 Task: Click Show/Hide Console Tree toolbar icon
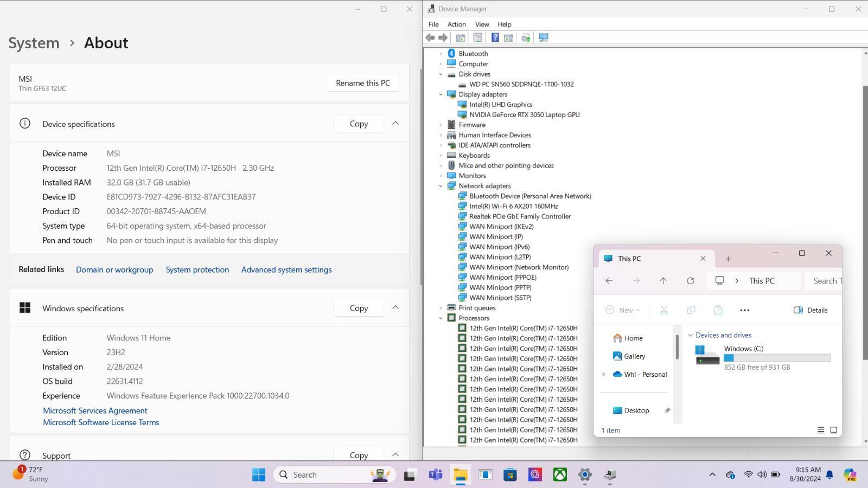coord(460,37)
